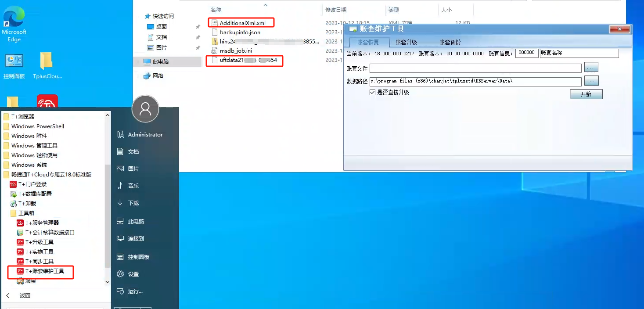Browse for 数据路径 with ... button
This screenshot has height=309, width=644.
tap(591, 81)
